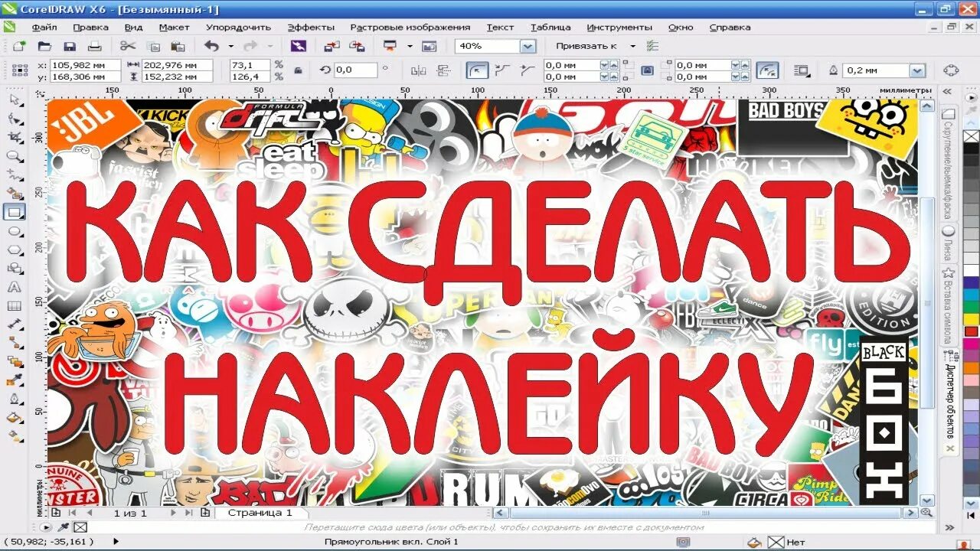Select the Zoom magnifier tool
980x551 pixels.
[x=15, y=157]
